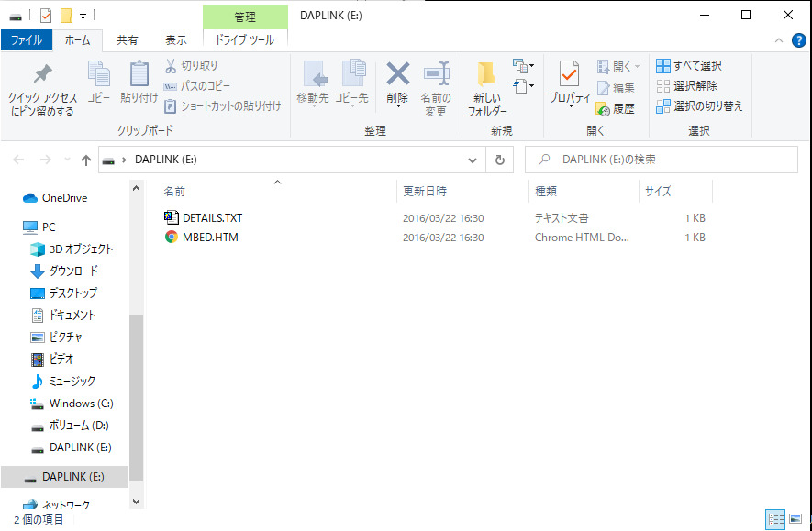Click すべて選択 (Select all)

689,66
